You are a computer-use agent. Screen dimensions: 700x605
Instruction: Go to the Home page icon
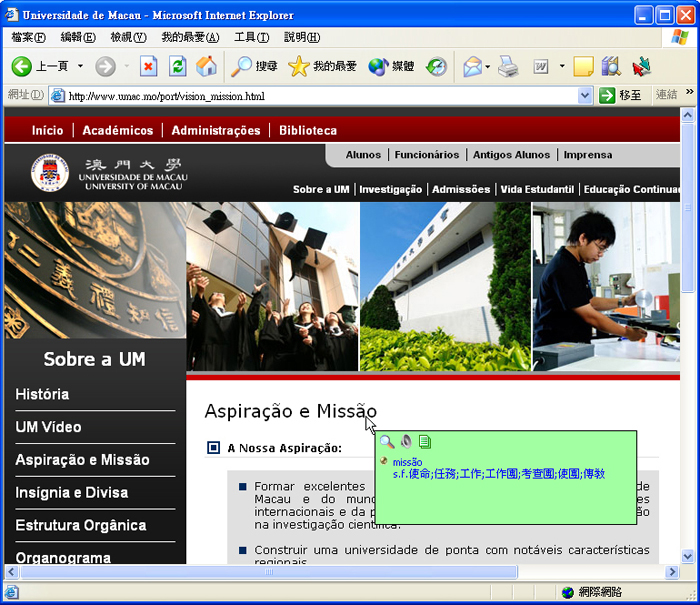[x=206, y=67]
